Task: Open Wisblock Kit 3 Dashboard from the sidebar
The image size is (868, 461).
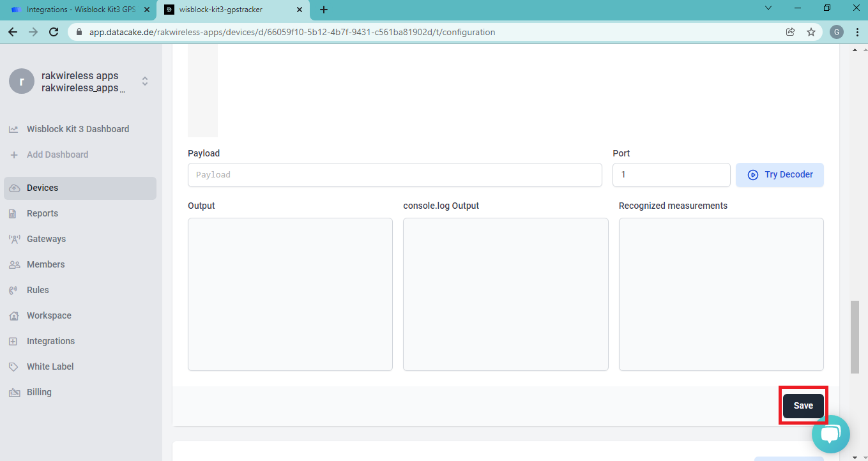Action: pos(78,129)
